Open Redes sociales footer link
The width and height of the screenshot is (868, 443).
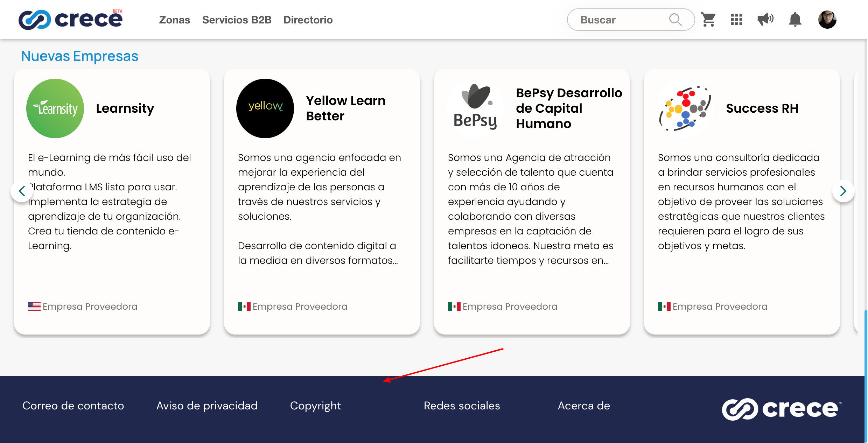pos(462,406)
